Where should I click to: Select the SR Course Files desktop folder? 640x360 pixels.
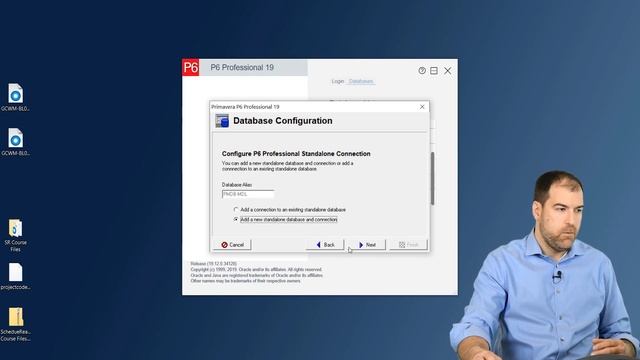[16, 236]
